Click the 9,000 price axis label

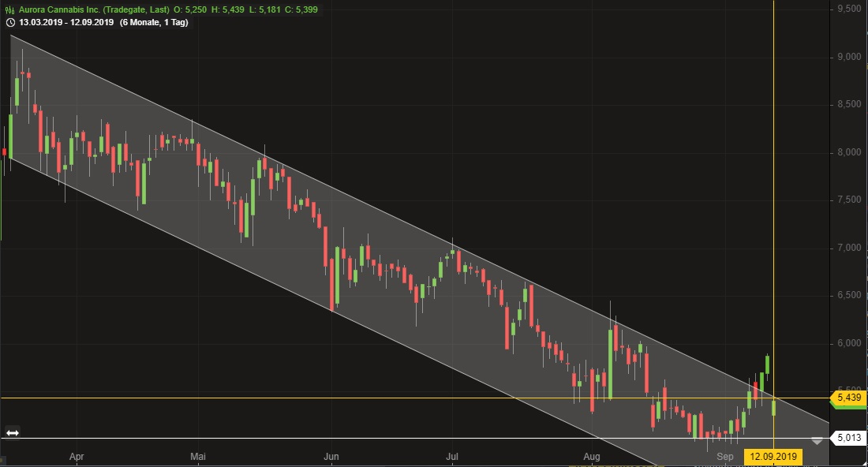coord(849,57)
